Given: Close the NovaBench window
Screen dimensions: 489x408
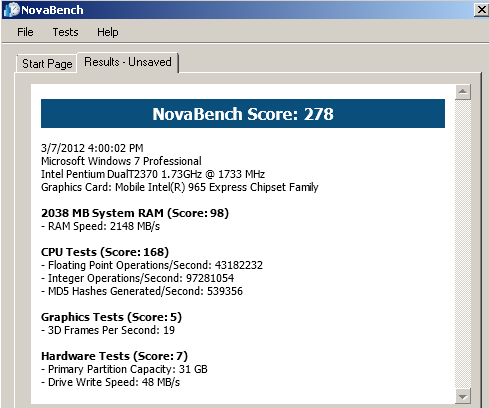Looking at the screenshot, I should [481, 10].
